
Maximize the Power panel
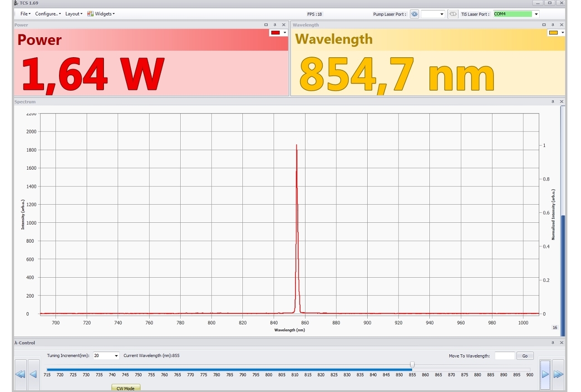(266, 25)
